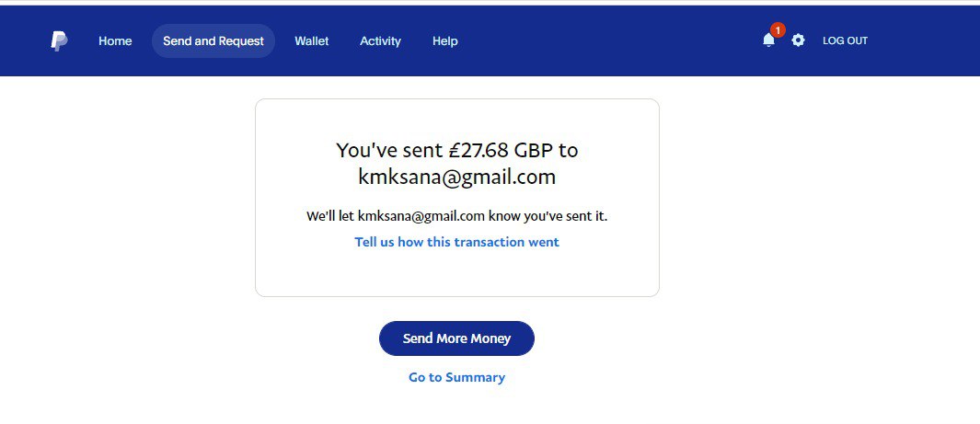Click the red notification count badge
This screenshot has height=424, width=980.
pyautogui.click(x=778, y=30)
